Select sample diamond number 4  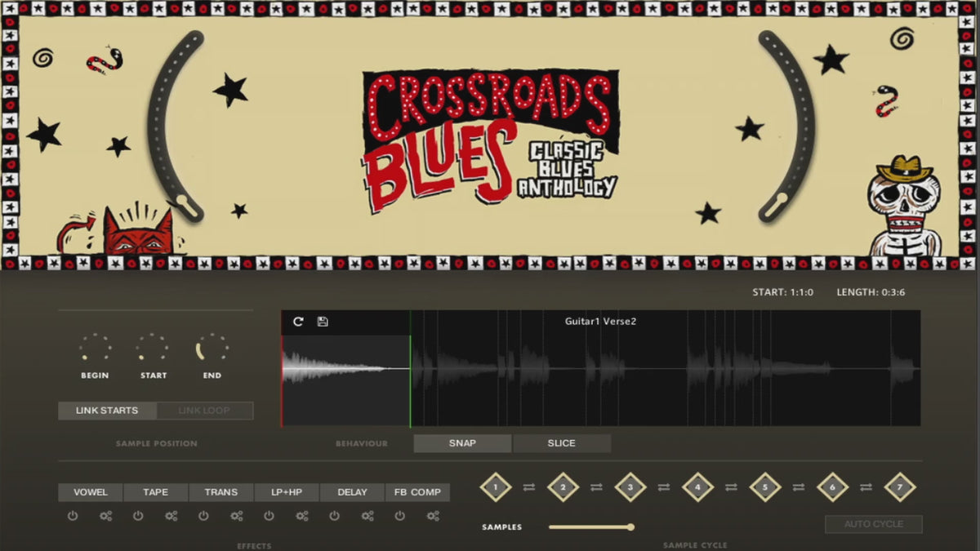click(x=697, y=487)
